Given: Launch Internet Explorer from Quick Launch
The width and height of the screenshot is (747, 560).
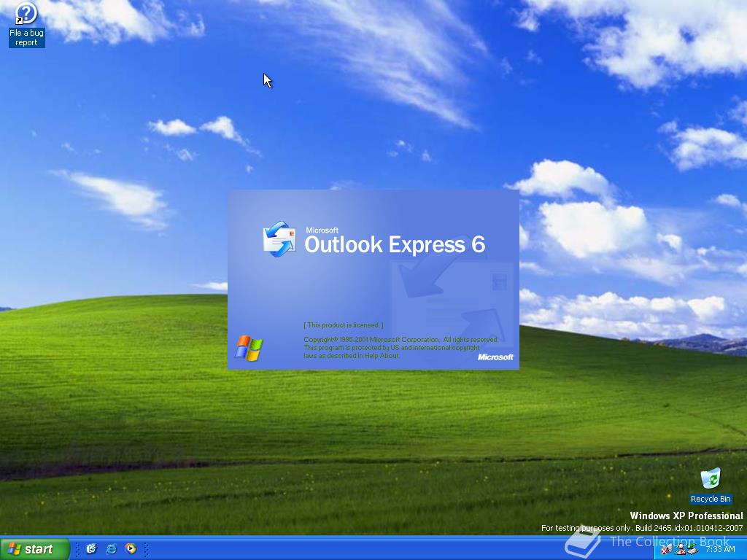Looking at the screenshot, I should coord(111,549).
